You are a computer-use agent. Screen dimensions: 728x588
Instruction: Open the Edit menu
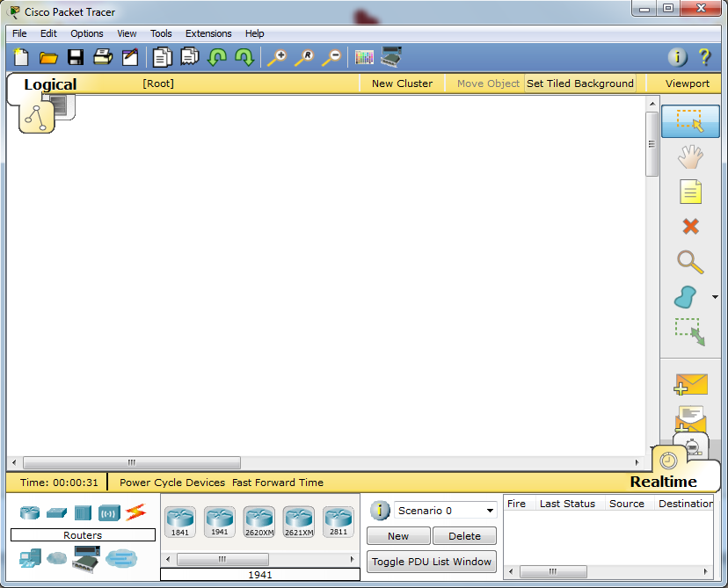tap(48, 33)
